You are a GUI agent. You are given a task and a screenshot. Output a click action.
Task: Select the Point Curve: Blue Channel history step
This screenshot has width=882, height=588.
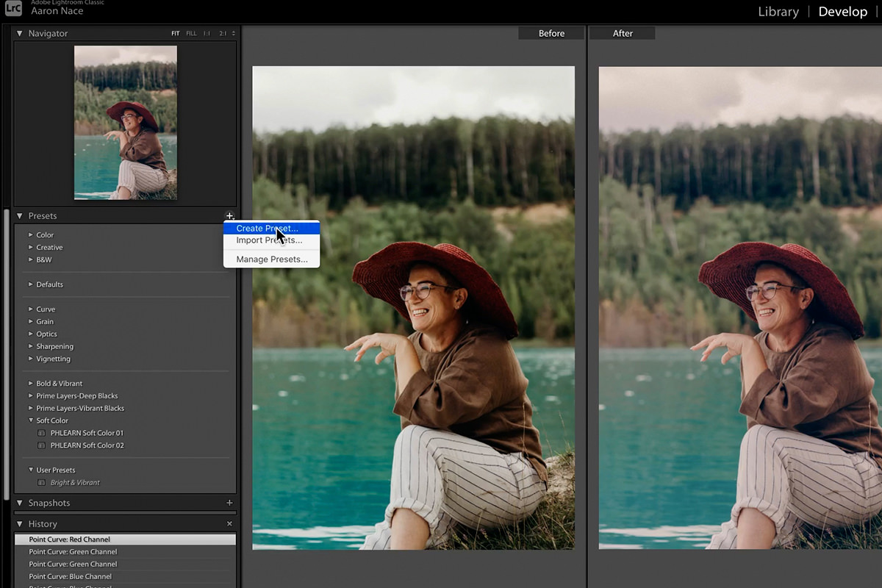71,576
